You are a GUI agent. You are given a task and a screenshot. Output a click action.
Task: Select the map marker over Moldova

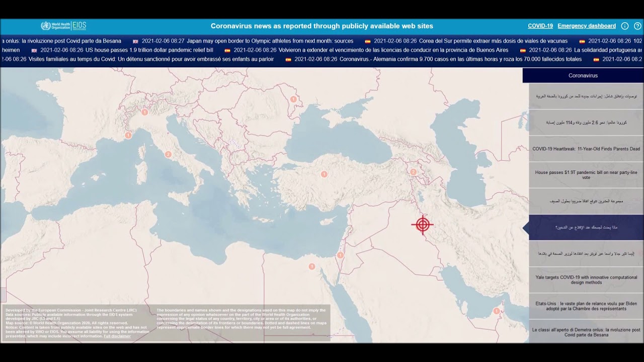(x=293, y=99)
